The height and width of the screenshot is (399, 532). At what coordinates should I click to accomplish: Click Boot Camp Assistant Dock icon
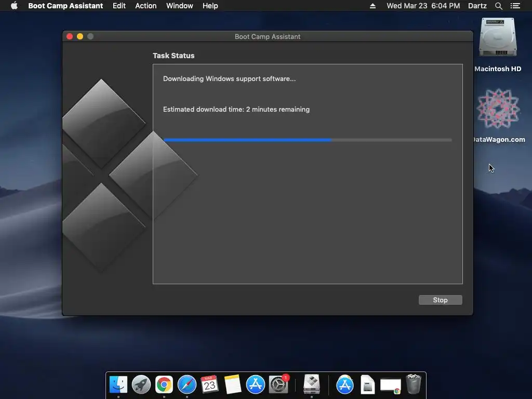pos(312,384)
